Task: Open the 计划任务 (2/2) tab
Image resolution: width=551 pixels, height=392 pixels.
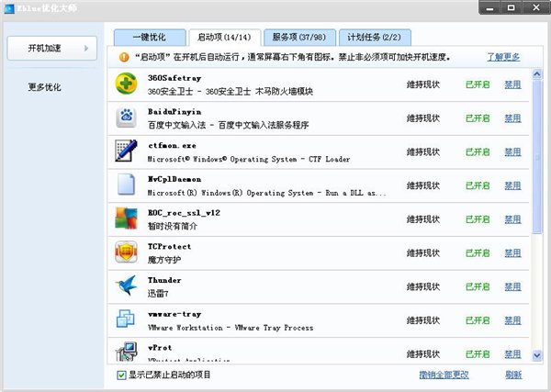Action: 375,38
